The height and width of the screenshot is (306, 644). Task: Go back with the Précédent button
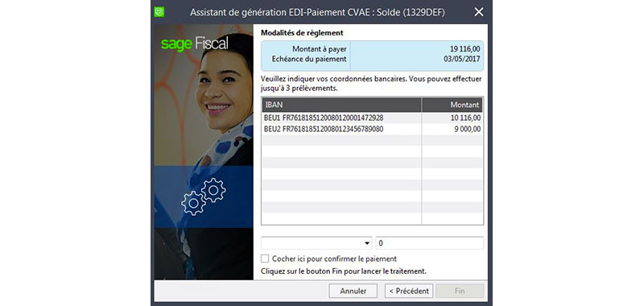tap(409, 291)
